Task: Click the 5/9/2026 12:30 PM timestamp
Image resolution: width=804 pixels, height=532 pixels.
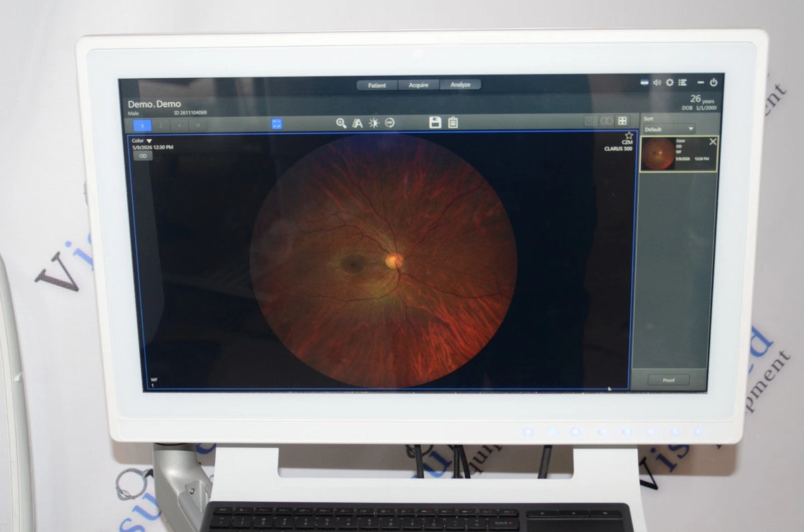Action: pos(152,147)
